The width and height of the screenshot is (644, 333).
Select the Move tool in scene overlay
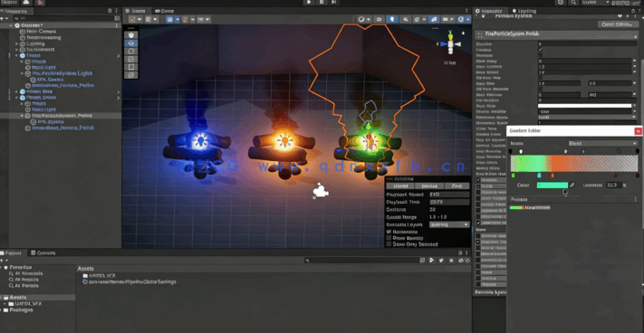pyautogui.click(x=131, y=43)
